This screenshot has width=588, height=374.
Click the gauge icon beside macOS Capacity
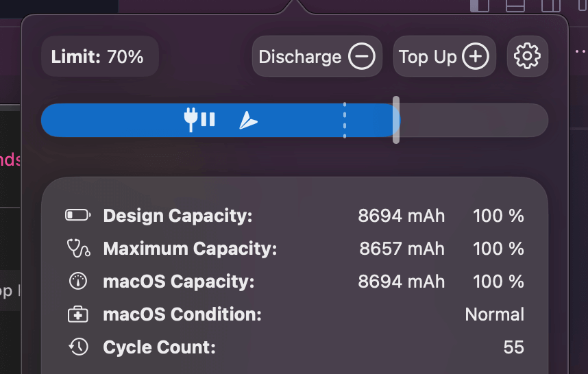point(78,282)
